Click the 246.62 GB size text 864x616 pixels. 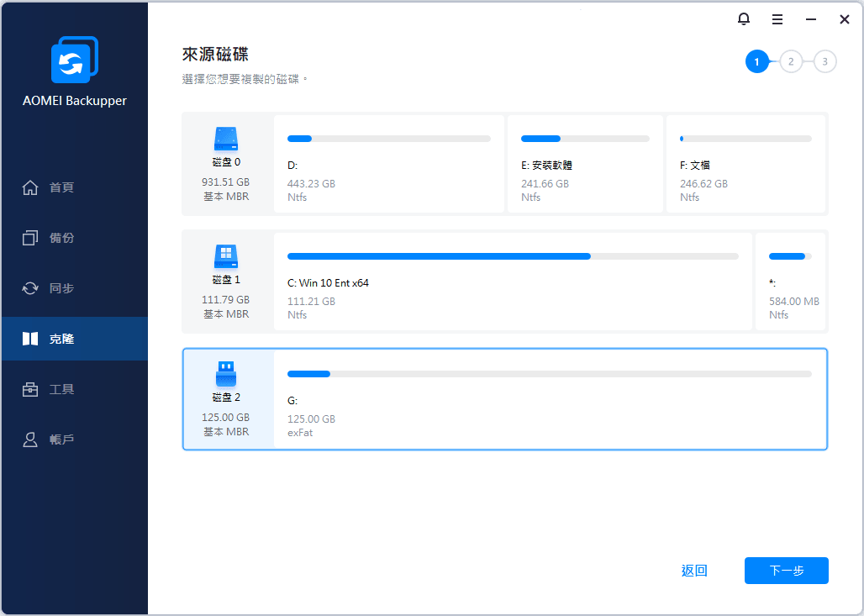[x=703, y=183]
